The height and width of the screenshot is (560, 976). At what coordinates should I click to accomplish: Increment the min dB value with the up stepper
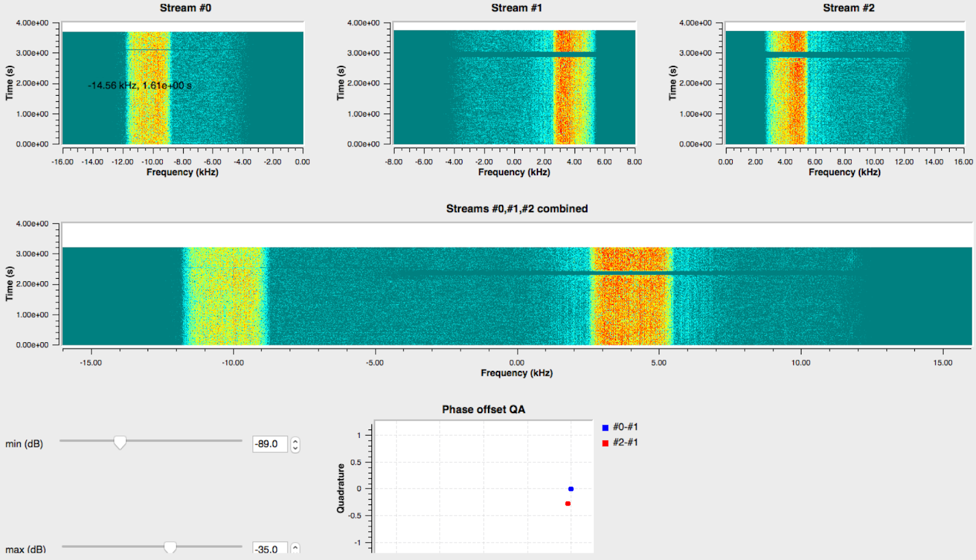pyautogui.click(x=295, y=440)
